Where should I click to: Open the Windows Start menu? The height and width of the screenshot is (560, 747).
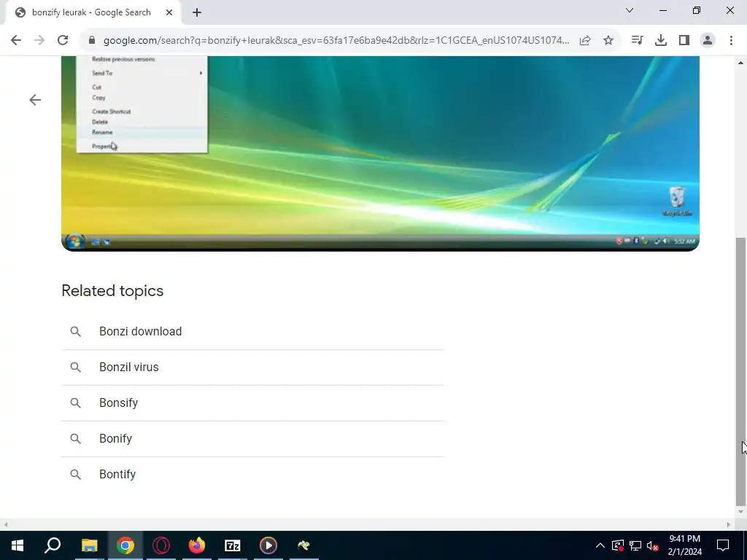(x=18, y=545)
